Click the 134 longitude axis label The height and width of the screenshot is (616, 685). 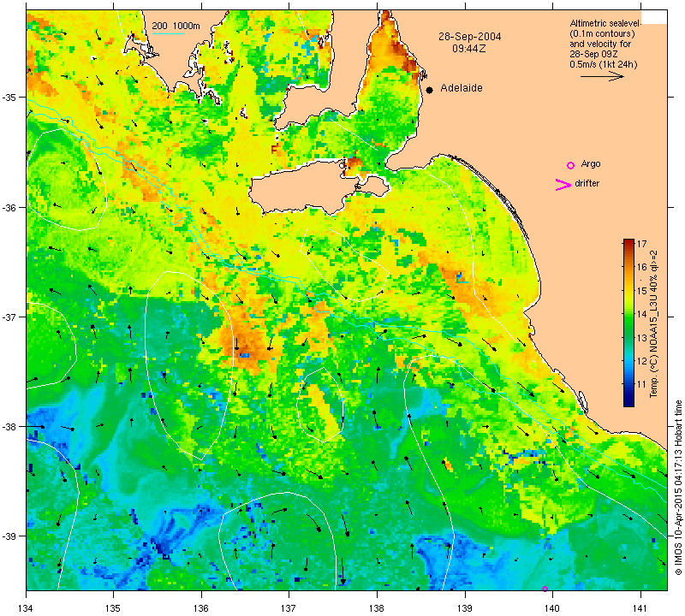pos(27,608)
